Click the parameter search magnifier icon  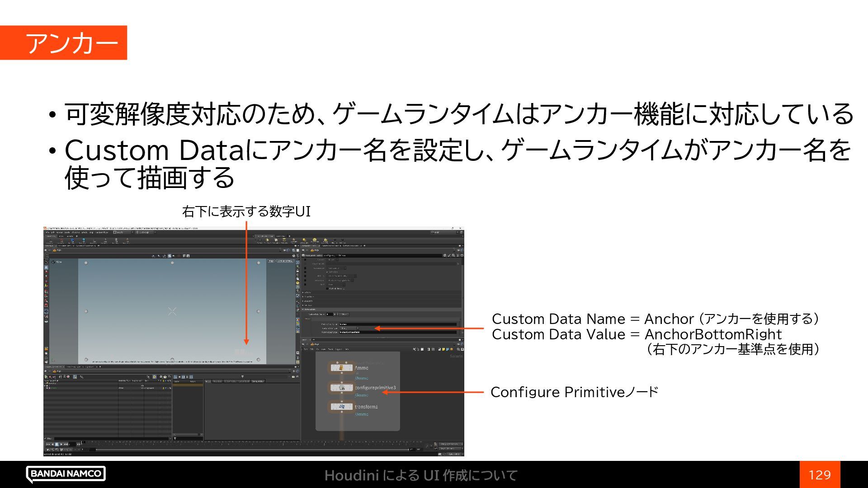[453, 255]
